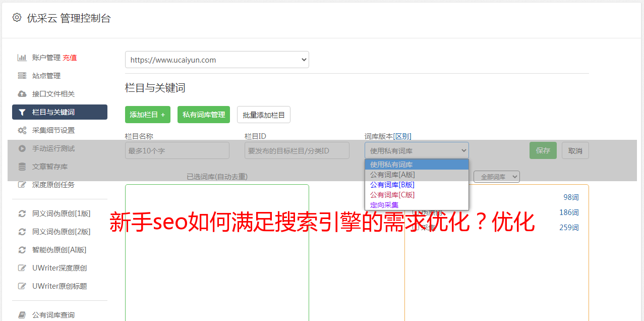Click the red 充值 recharge link
The width and height of the screenshot is (644, 321).
coord(70,58)
